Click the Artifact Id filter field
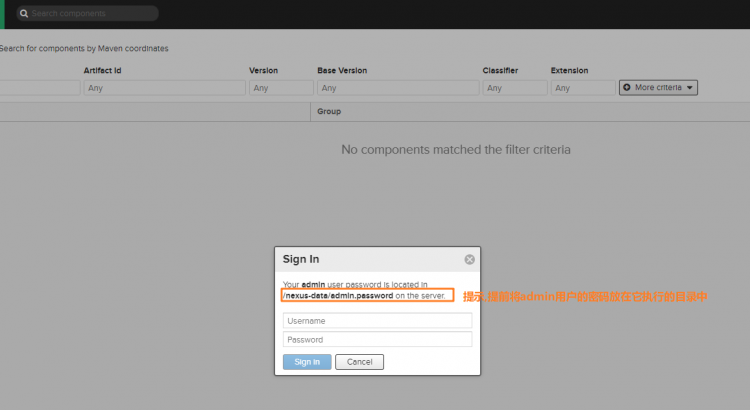750x410 pixels. point(164,88)
